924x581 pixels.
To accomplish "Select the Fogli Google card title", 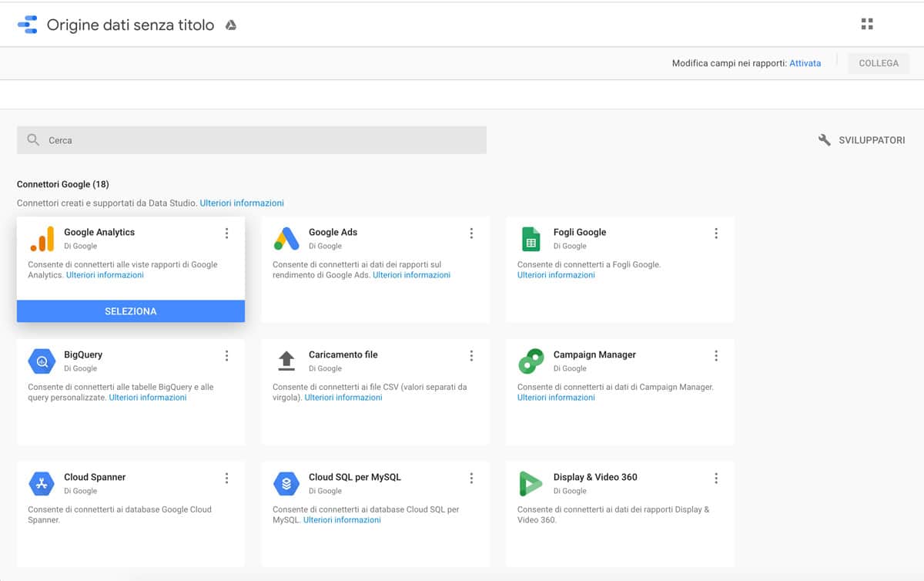I will (580, 232).
